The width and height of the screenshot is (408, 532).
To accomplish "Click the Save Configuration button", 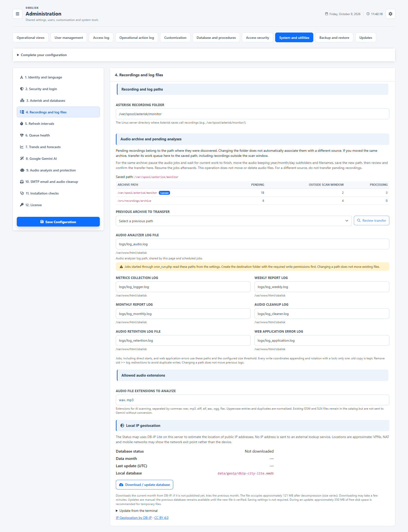I will pos(58,222).
